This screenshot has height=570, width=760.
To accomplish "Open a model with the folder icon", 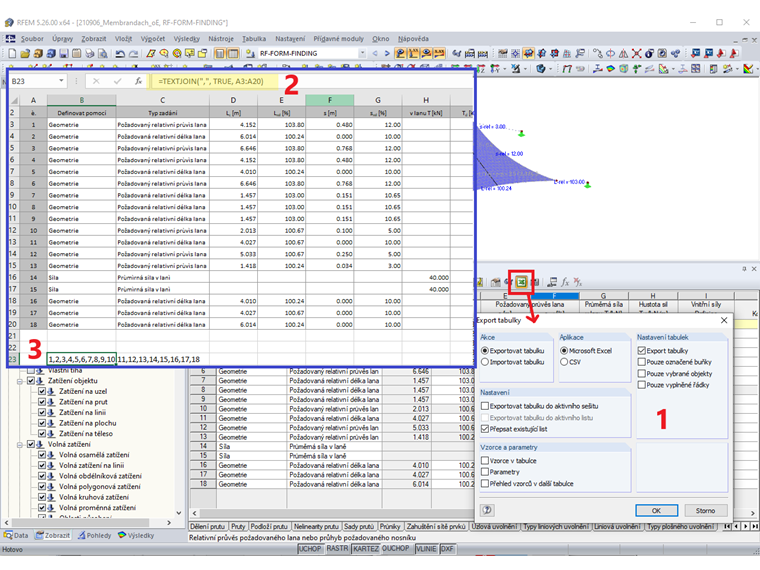I will point(25,53).
